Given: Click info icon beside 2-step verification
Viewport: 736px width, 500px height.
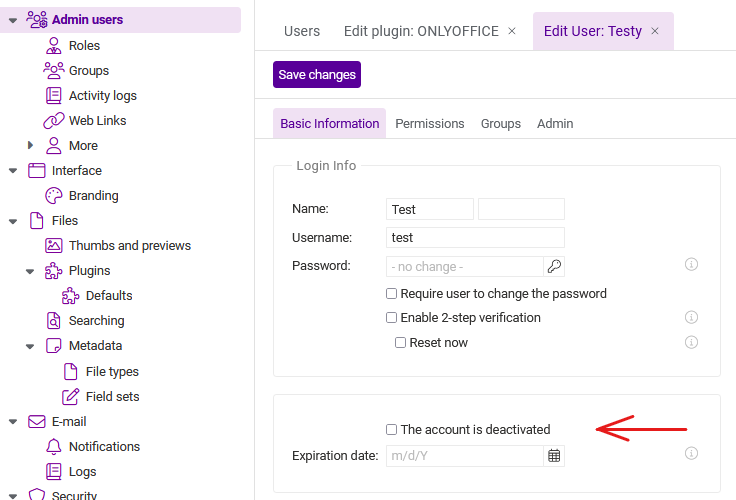Looking at the screenshot, I should 691,317.
